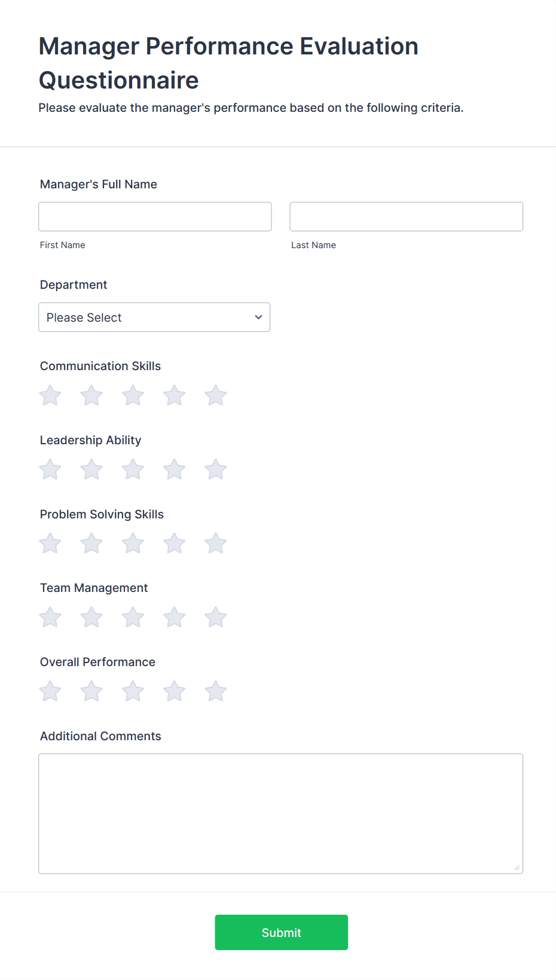
Task: Expand the Please Select department menu
Action: click(x=154, y=317)
